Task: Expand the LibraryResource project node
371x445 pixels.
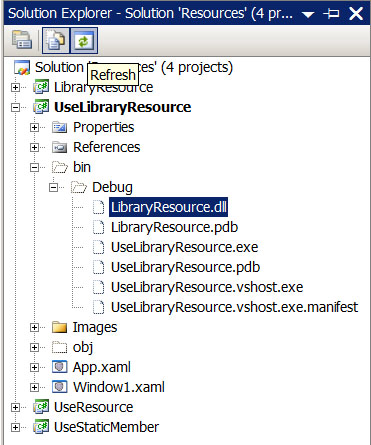Action: (x=15, y=87)
